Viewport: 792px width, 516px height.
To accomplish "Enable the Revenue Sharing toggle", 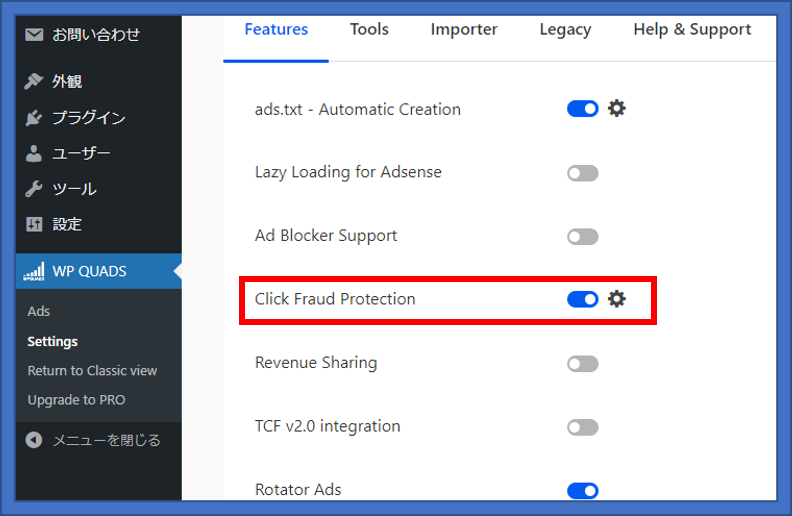I will pyautogui.click(x=583, y=364).
